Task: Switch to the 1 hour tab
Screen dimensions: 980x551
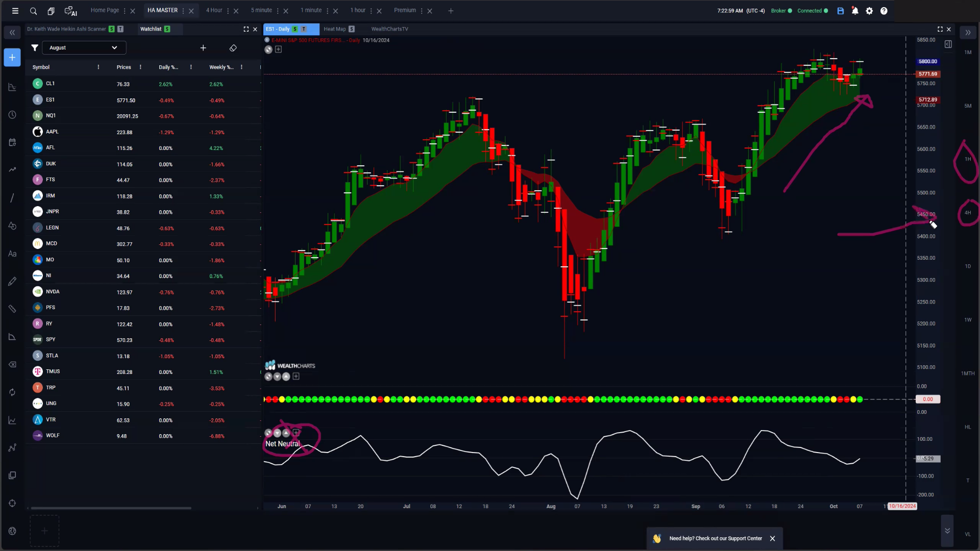Action: [358, 10]
